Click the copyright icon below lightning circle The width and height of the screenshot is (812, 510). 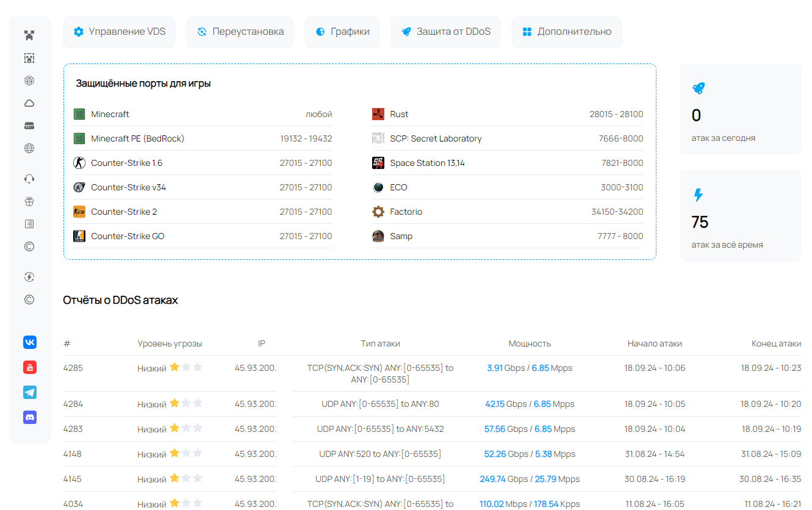tap(29, 300)
